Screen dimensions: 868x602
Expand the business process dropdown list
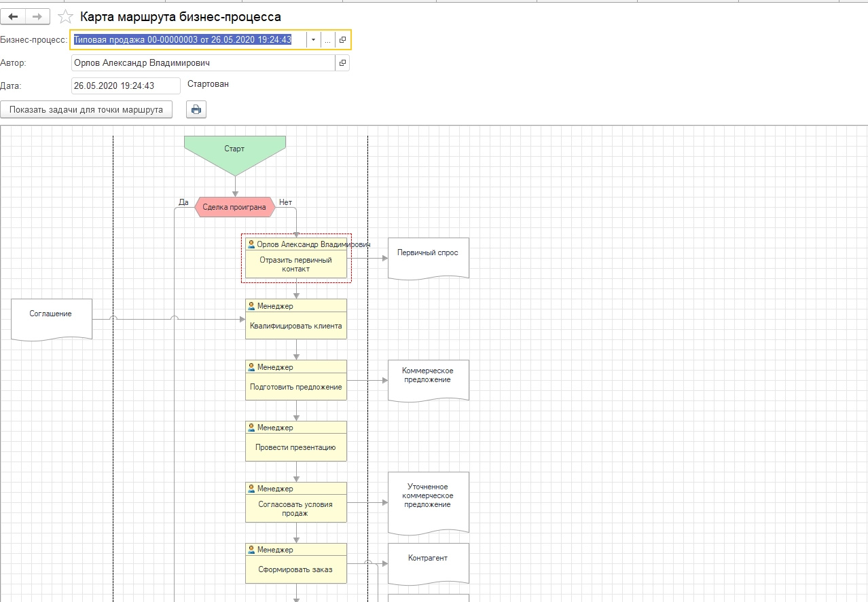coord(313,40)
